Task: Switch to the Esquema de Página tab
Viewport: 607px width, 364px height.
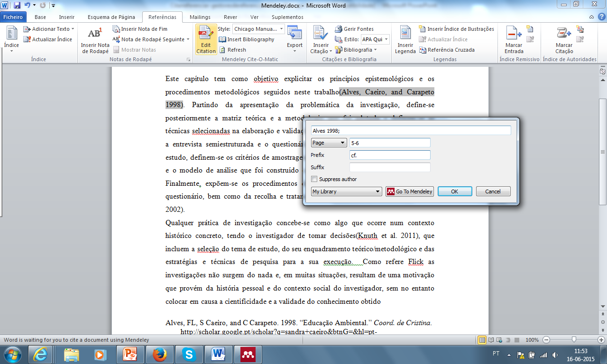Action: [111, 17]
